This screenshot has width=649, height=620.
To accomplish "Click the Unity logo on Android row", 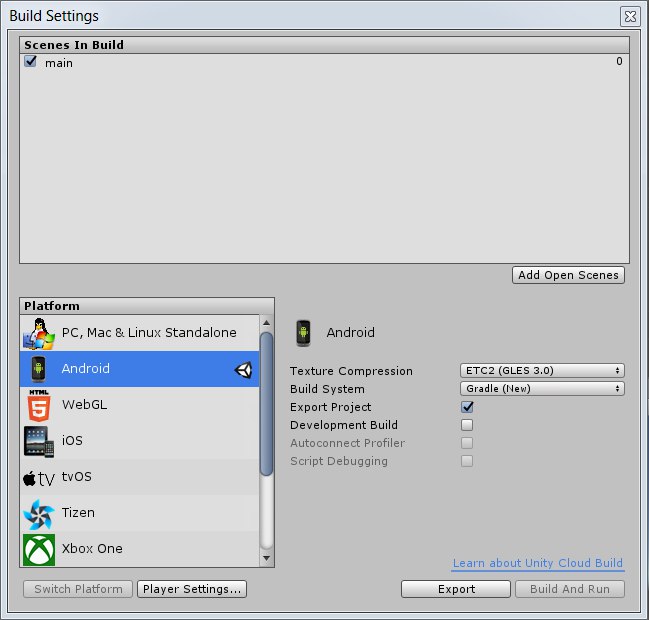I will coord(243,370).
